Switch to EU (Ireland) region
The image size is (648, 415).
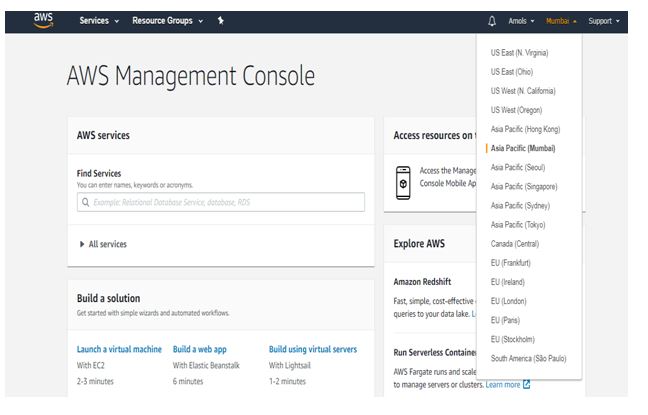tap(507, 282)
